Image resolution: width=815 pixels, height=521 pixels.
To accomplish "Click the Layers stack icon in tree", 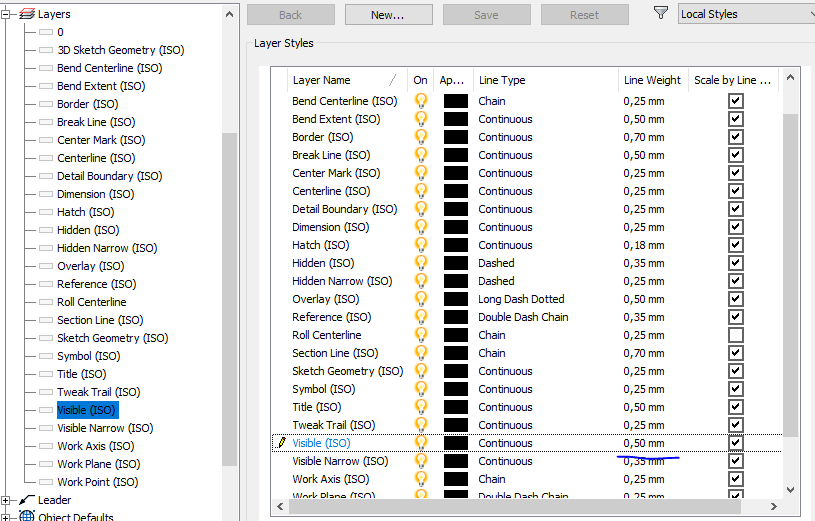I will click(27, 14).
